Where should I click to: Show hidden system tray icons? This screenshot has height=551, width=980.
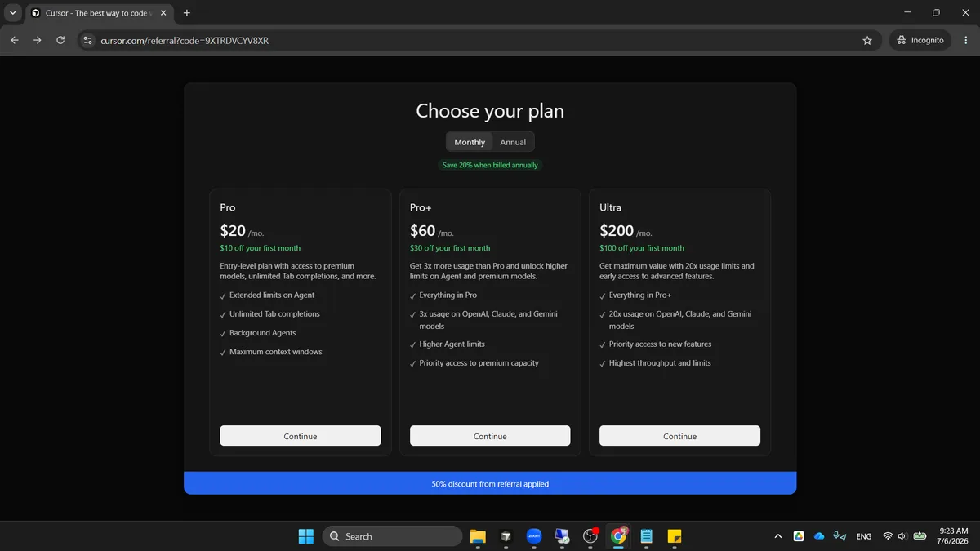778,536
